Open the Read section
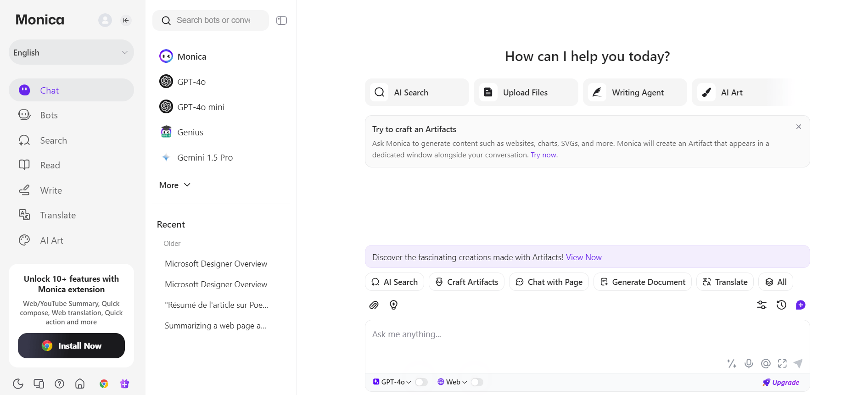Screen dimensions: 868x395 coord(71,165)
